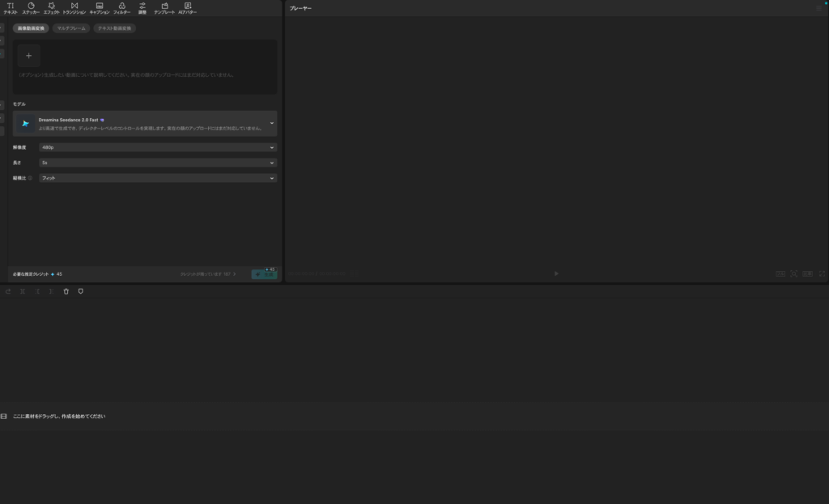Open the エフェクト (Effects) panel

coord(52,8)
